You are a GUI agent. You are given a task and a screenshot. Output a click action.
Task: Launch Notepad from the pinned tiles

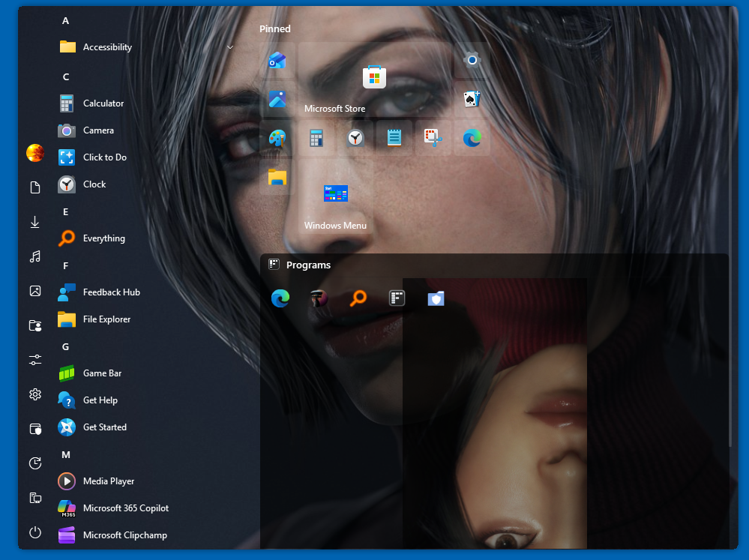[394, 139]
